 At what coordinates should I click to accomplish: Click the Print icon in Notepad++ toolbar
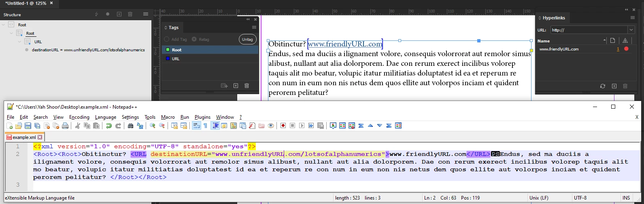click(65, 126)
